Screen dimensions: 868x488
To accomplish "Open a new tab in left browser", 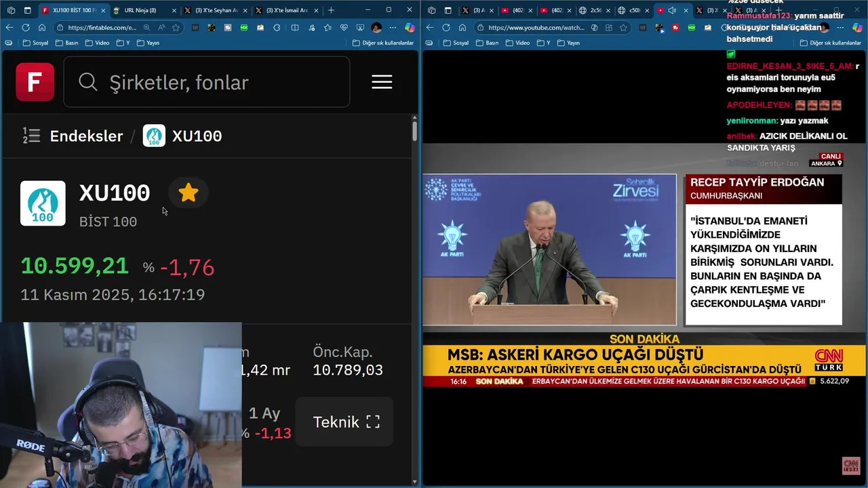I will coord(331,10).
